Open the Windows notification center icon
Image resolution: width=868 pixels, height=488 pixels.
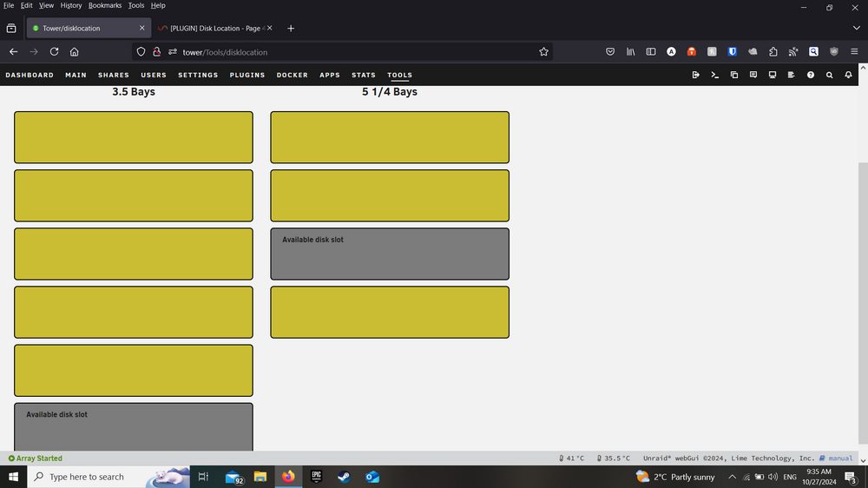point(851,477)
